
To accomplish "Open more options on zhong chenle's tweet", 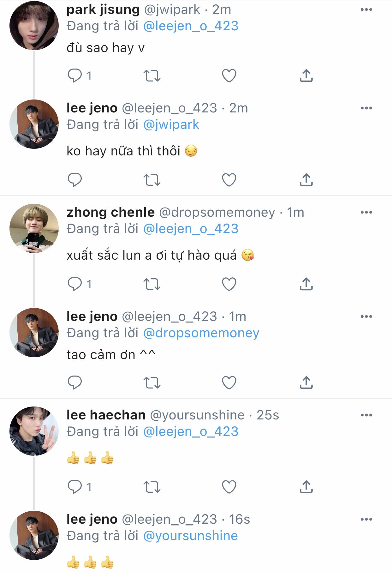I will coord(366,212).
